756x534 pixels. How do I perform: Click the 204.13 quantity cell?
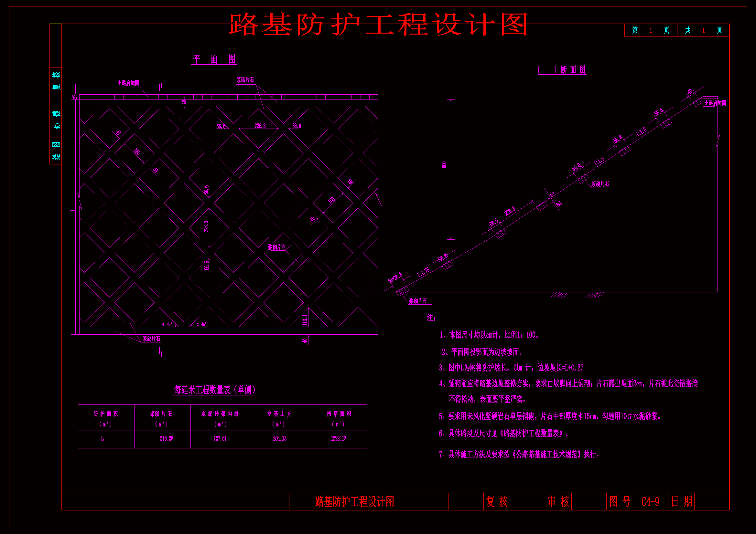pos(280,439)
